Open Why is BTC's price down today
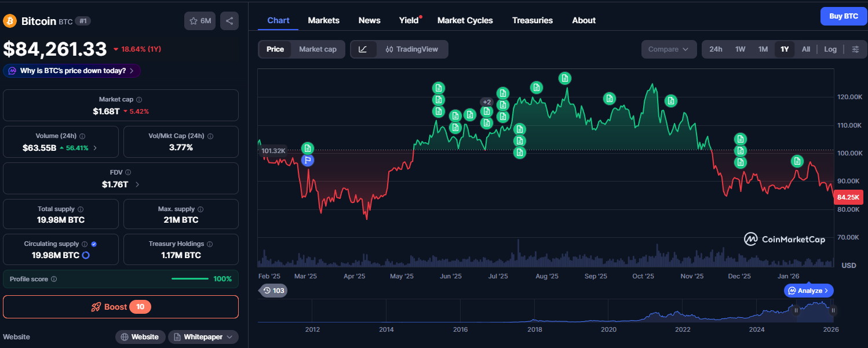 coord(72,71)
